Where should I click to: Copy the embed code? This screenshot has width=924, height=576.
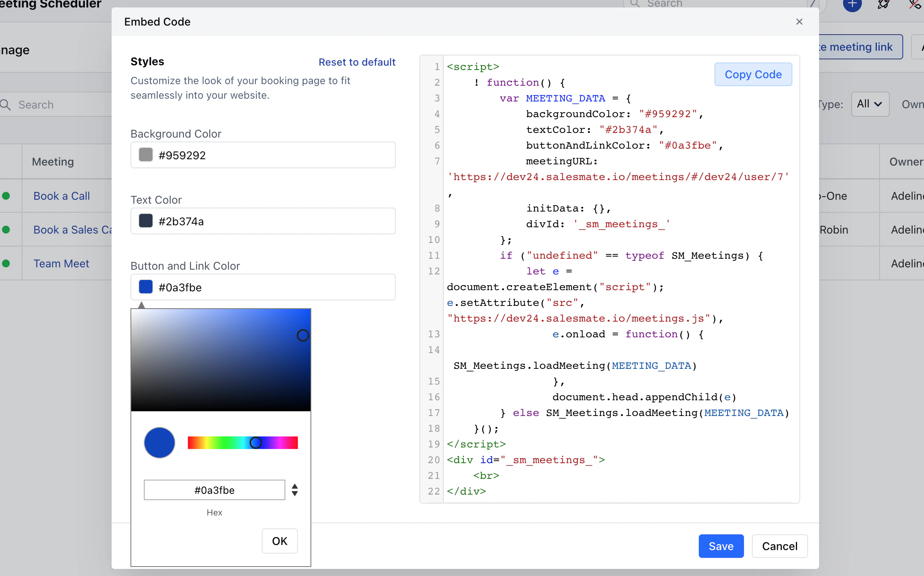tap(753, 74)
